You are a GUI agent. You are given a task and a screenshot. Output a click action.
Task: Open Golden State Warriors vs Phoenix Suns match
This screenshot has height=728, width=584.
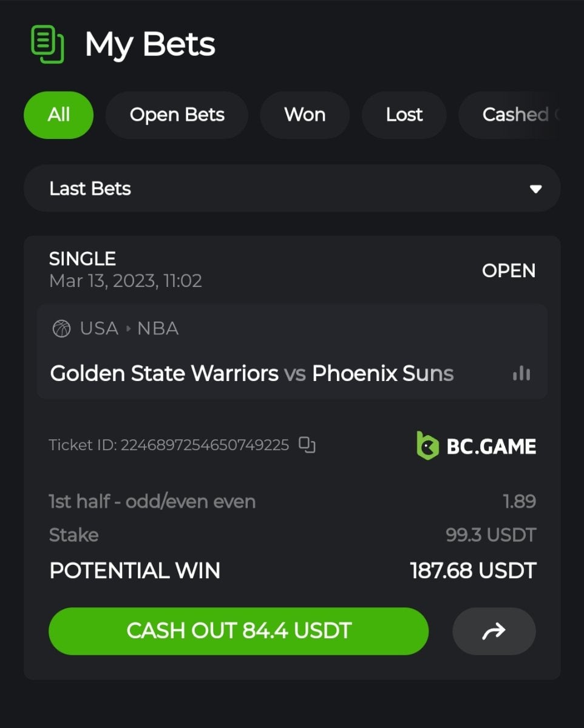[x=252, y=373]
